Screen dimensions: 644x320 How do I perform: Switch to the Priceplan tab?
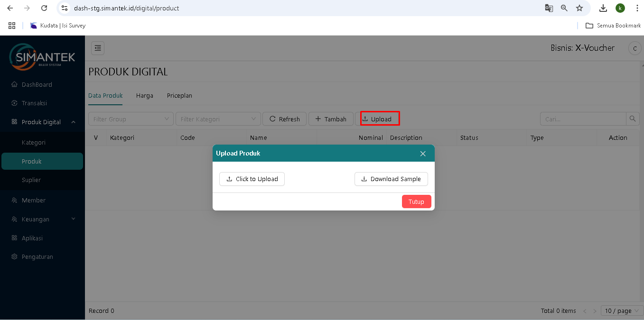coord(179,95)
